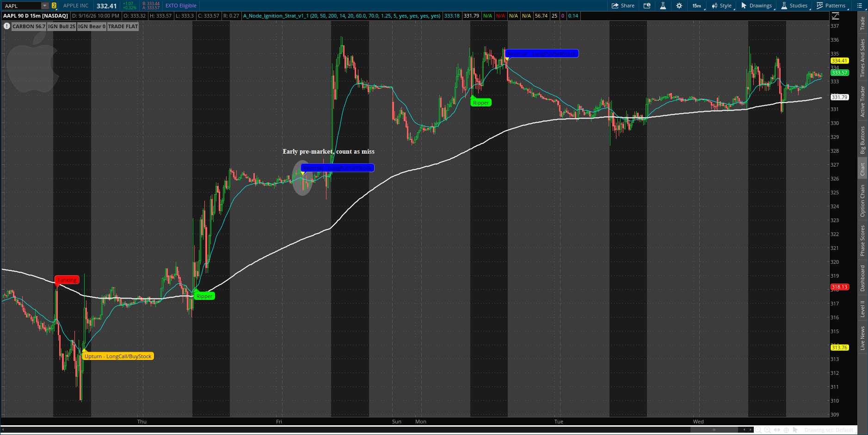
Task: Open the Dashboard side tab
Action: pyautogui.click(x=862, y=279)
